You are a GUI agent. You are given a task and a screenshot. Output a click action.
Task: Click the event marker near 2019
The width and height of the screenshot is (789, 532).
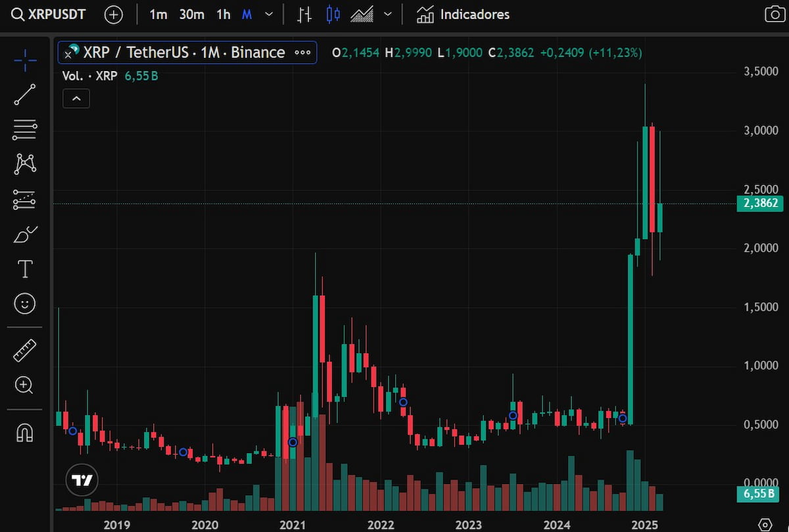pyautogui.click(x=73, y=431)
